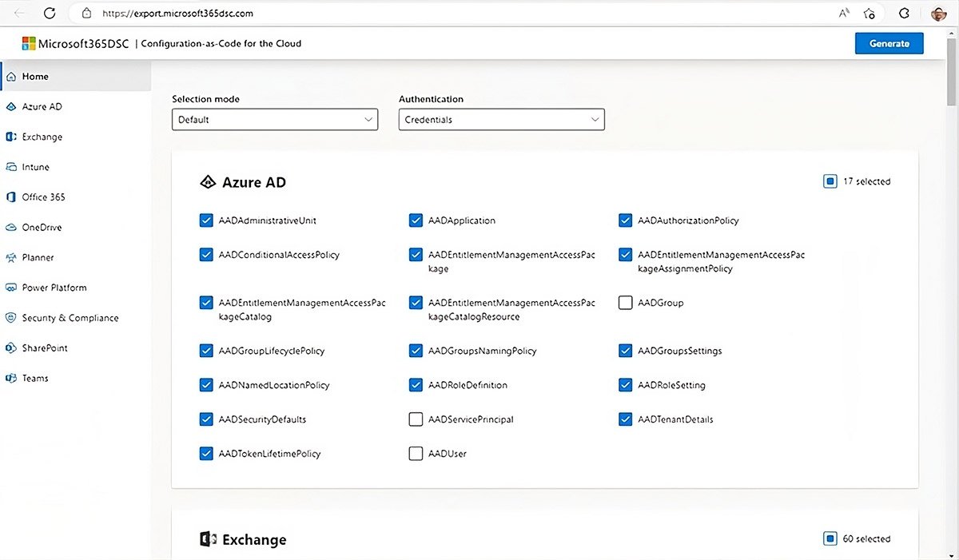The height and width of the screenshot is (560, 959).
Task: Click the Teams icon in sidebar
Action: (x=11, y=379)
